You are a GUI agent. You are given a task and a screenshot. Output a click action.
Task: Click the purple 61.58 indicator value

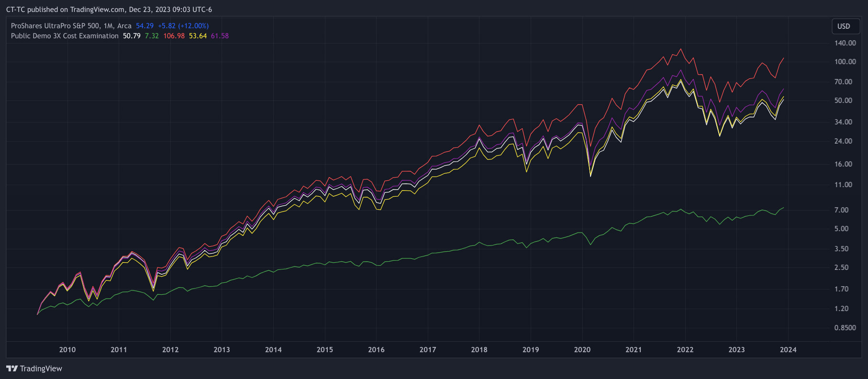coord(220,36)
